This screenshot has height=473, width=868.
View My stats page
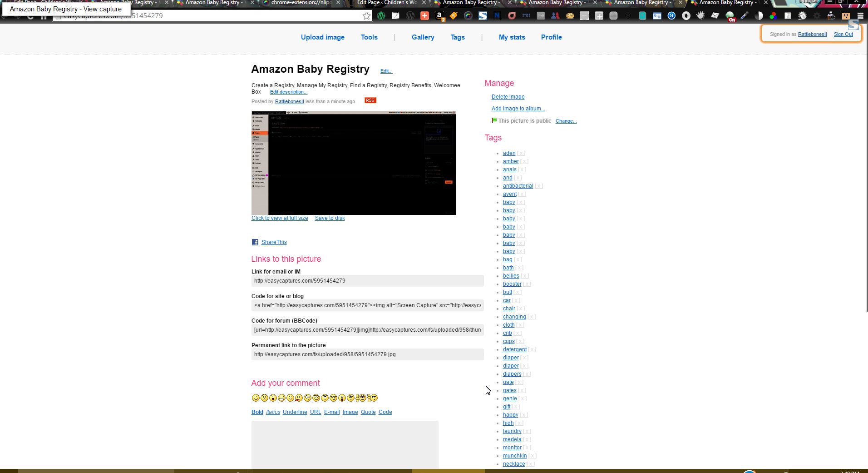coord(512,37)
